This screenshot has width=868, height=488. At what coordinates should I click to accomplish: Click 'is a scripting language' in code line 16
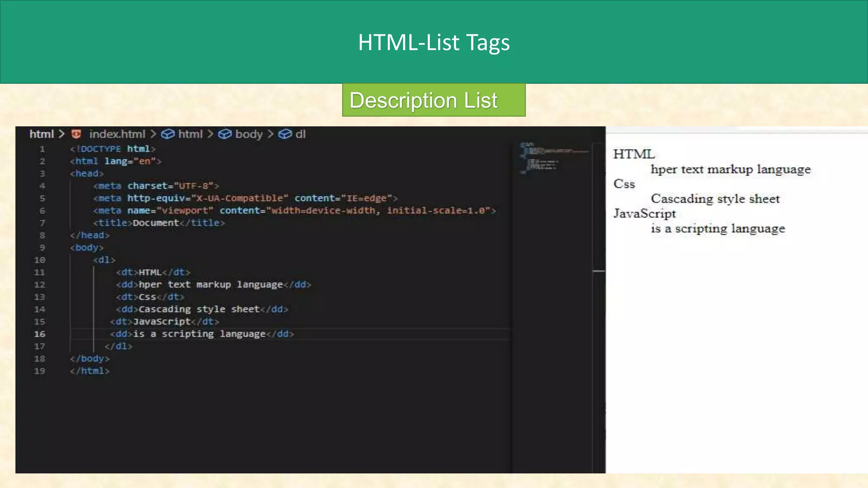tap(199, 334)
